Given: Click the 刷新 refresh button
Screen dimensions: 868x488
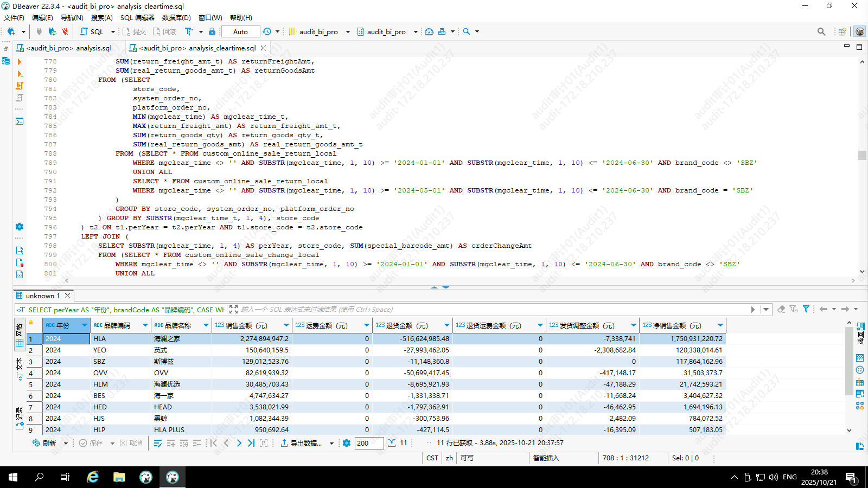Looking at the screenshot, I should pos(44,443).
